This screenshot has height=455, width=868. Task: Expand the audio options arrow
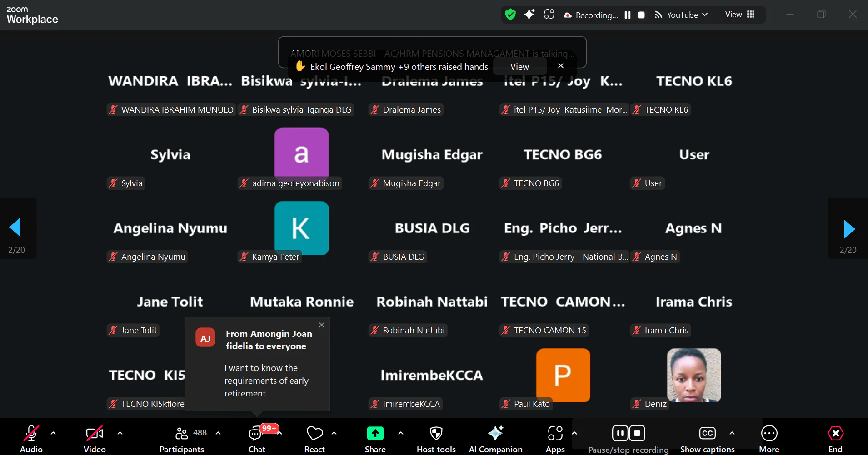(x=53, y=433)
